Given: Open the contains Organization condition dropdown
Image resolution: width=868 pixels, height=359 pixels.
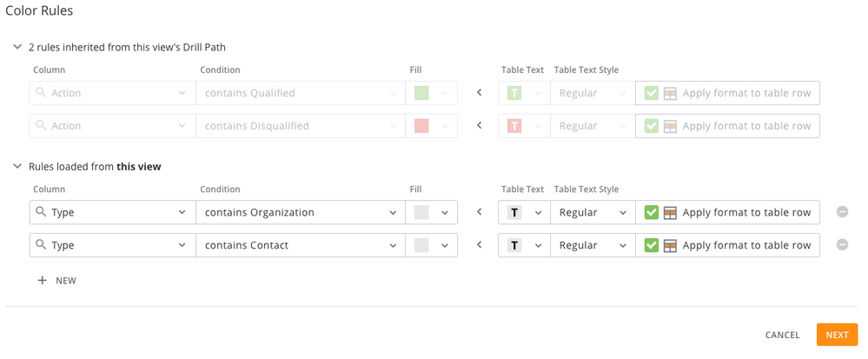Looking at the screenshot, I should [300, 212].
